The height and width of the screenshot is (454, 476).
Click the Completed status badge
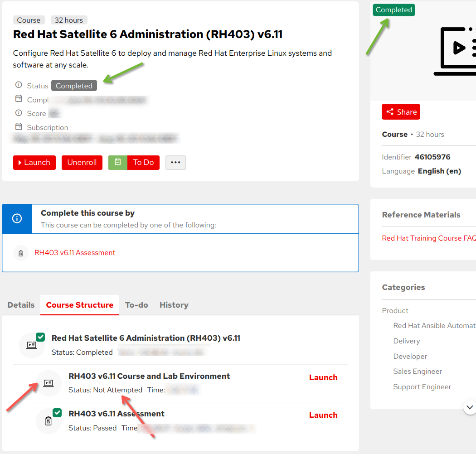(x=393, y=10)
